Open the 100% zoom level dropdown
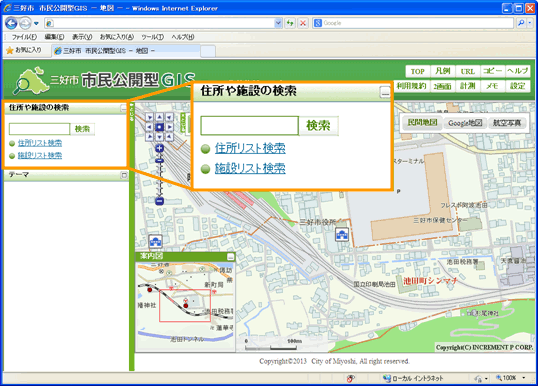The height and width of the screenshot is (388, 540). pos(524,378)
